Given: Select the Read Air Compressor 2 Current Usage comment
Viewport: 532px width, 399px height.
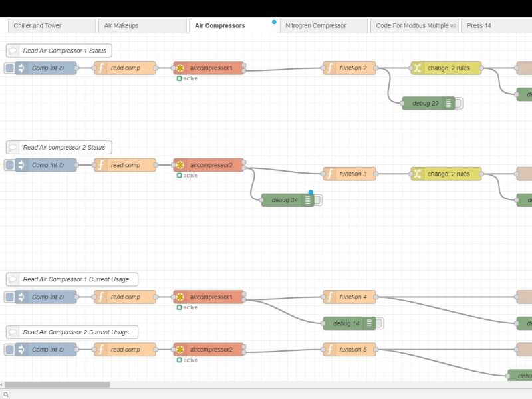Looking at the screenshot, I should [72, 332].
